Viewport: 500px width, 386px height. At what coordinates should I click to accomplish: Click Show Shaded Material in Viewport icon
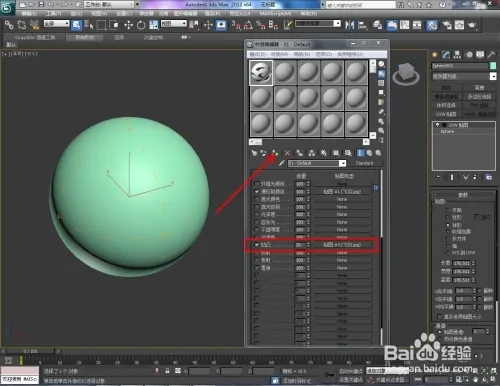tap(348, 153)
